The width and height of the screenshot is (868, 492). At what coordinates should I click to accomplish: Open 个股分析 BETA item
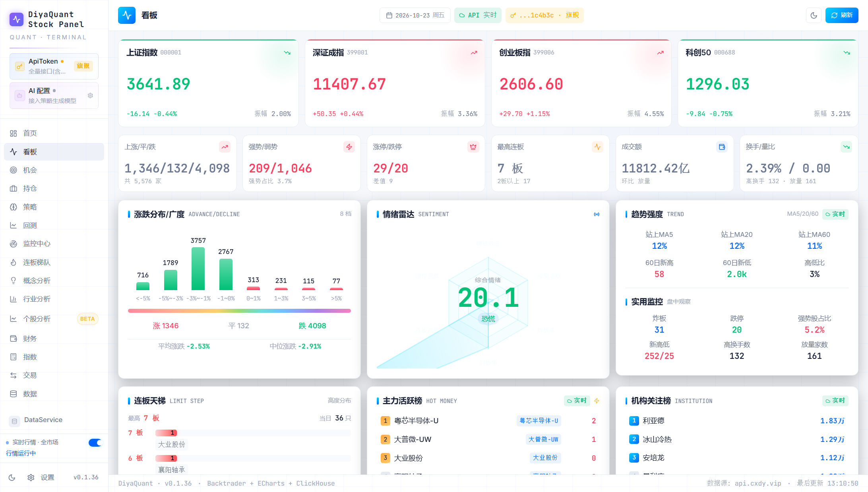click(54, 319)
